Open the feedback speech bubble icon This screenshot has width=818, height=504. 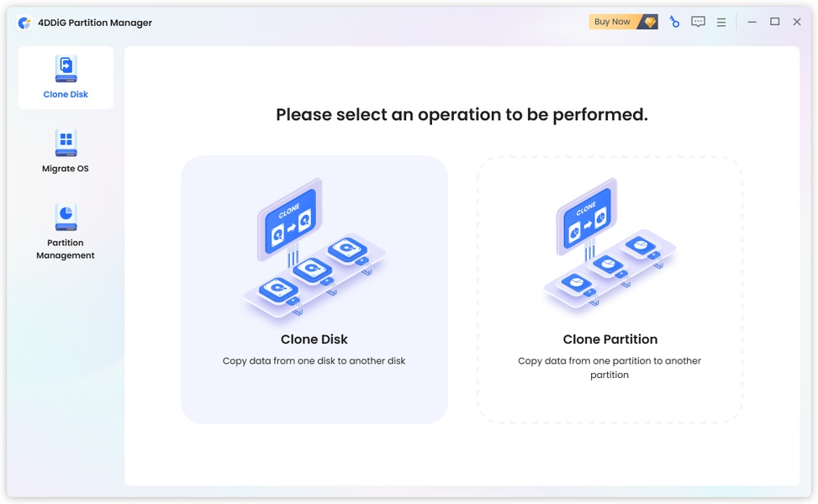pos(698,22)
